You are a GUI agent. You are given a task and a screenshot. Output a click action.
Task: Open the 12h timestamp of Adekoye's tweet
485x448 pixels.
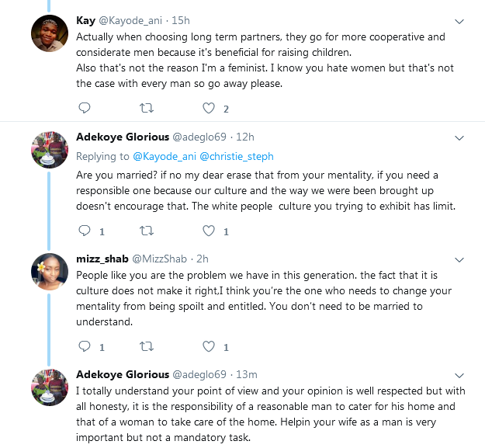pyautogui.click(x=245, y=137)
